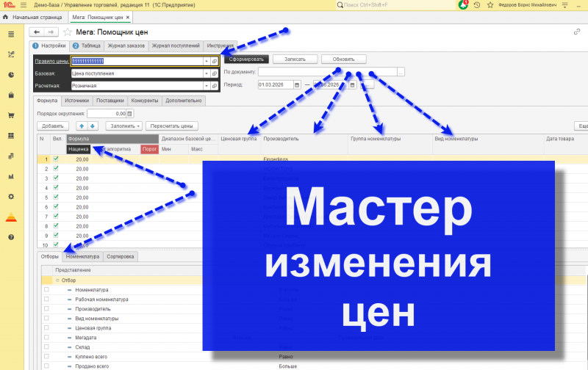Click Добавить button
The image size is (588, 370).
(x=53, y=126)
